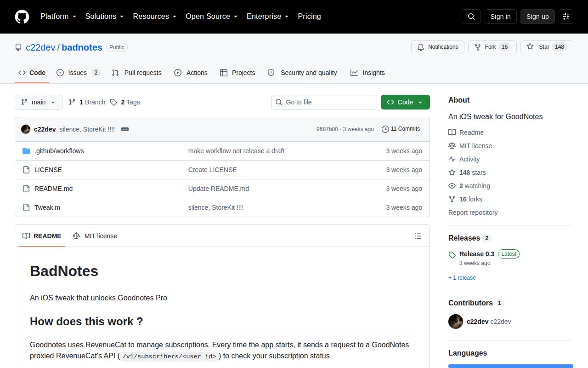The width and height of the screenshot is (588, 368).
Task: Go to the GitHub homepage logo
Action: [x=22, y=17]
